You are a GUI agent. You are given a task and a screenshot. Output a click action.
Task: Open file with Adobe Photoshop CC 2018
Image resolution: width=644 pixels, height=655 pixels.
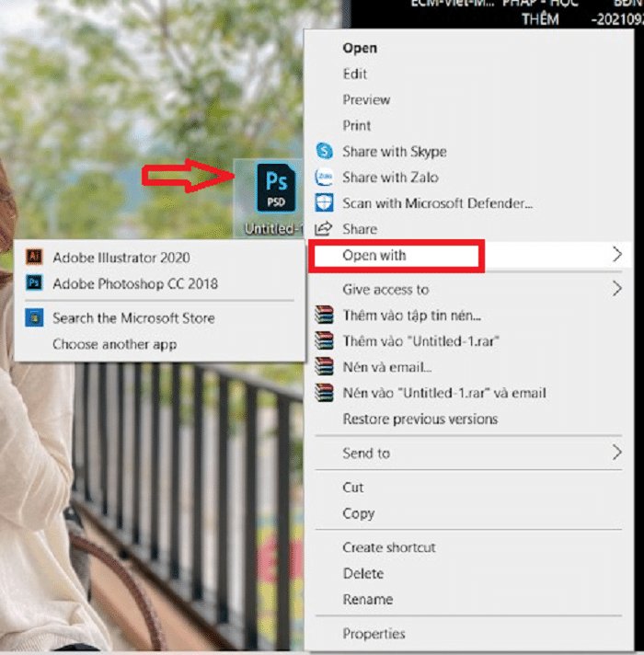pos(135,284)
